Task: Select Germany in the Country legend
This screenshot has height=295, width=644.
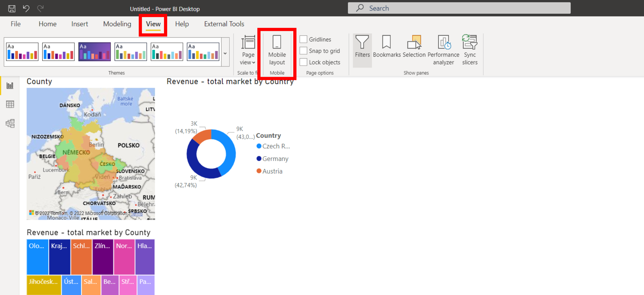Action: pos(272,159)
